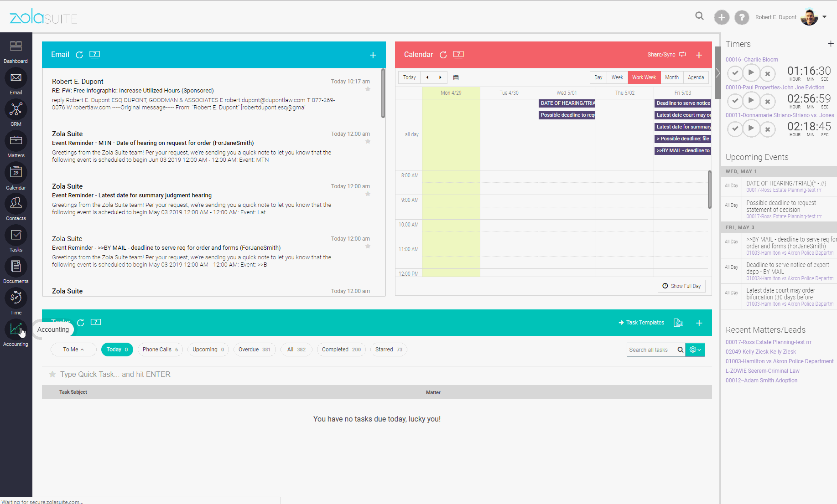Open the help question mark icon in header
Viewport: 837px width, 504px height.
[742, 17]
